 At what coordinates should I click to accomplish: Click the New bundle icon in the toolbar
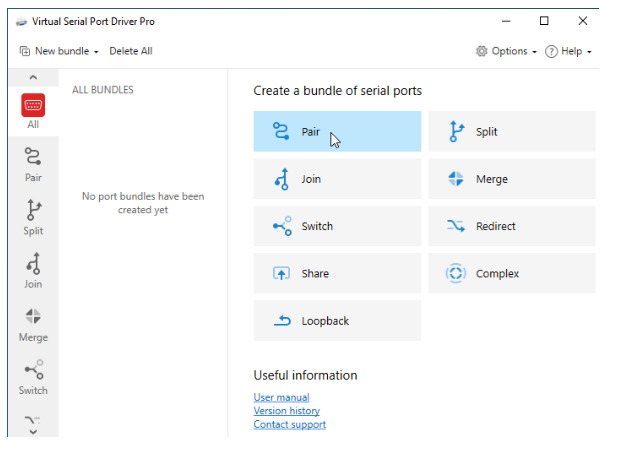(x=25, y=51)
